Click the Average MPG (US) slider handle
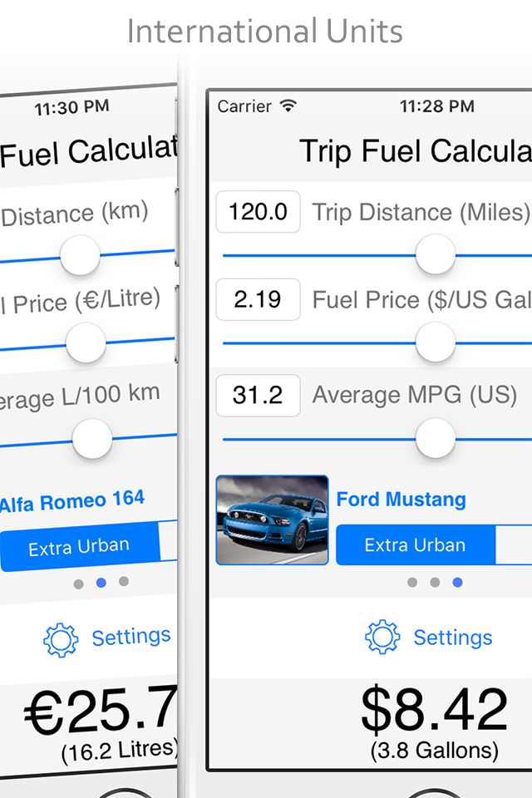The width and height of the screenshot is (532, 798). pos(436,438)
